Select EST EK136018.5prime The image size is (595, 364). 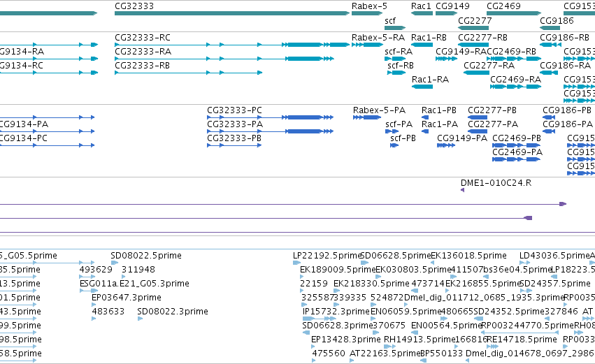pyautogui.click(x=468, y=256)
